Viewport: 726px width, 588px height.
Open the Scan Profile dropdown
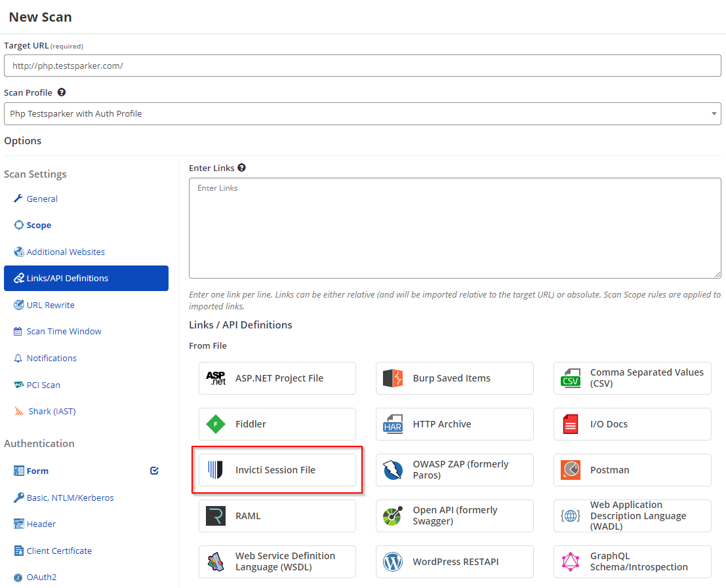pyautogui.click(x=363, y=114)
